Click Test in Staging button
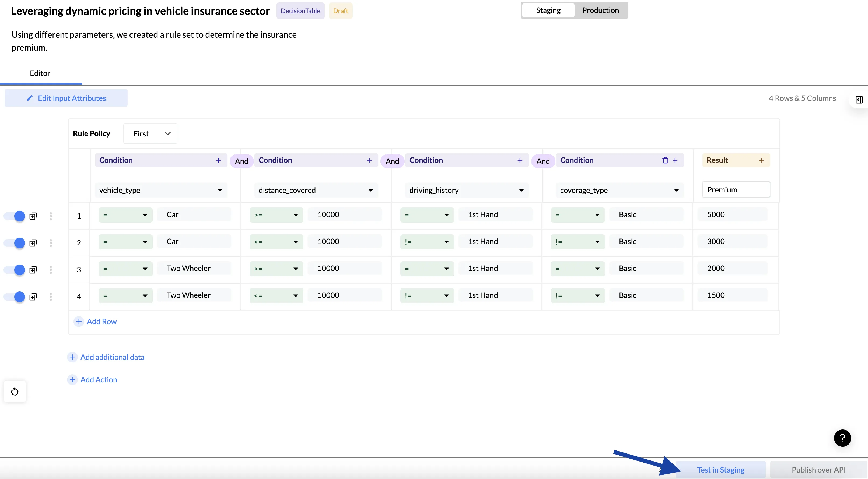 (720, 470)
